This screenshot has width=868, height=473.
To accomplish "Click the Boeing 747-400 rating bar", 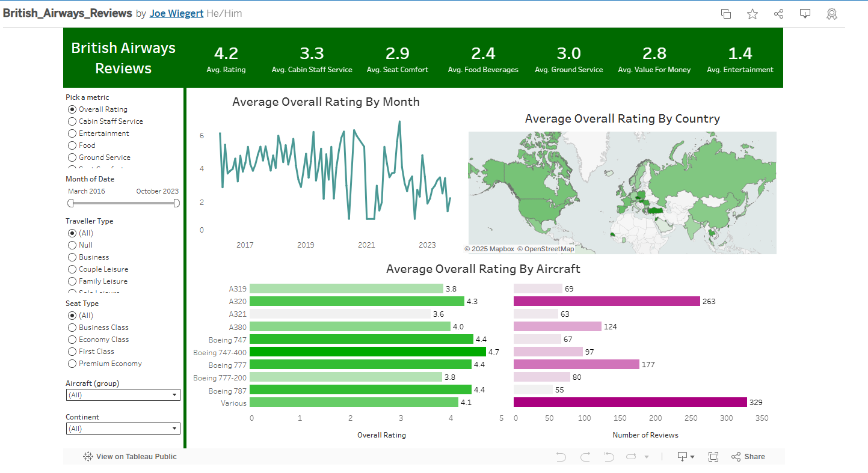I will coord(368,352).
